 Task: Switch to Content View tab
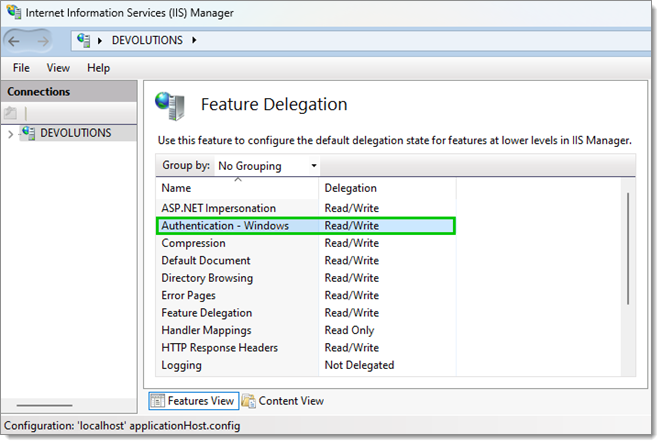(x=283, y=401)
